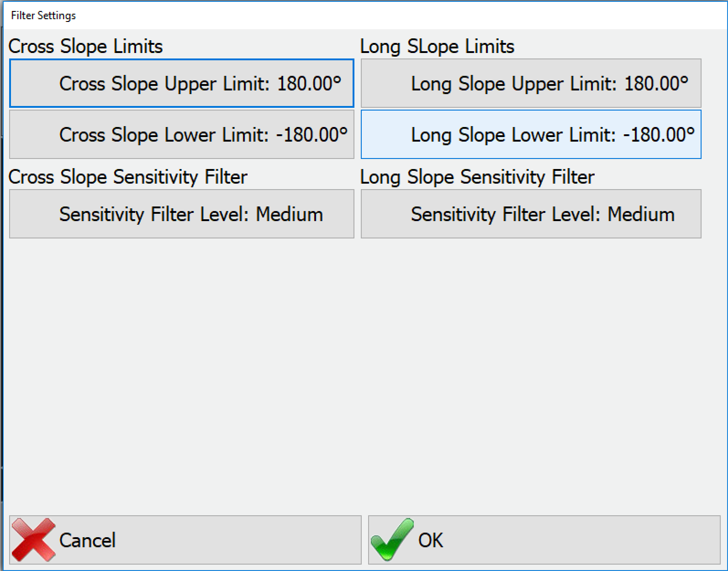This screenshot has width=728, height=571.
Task: Click the Medium value under Cross Slope Sensitivity
Action: click(x=289, y=214)
